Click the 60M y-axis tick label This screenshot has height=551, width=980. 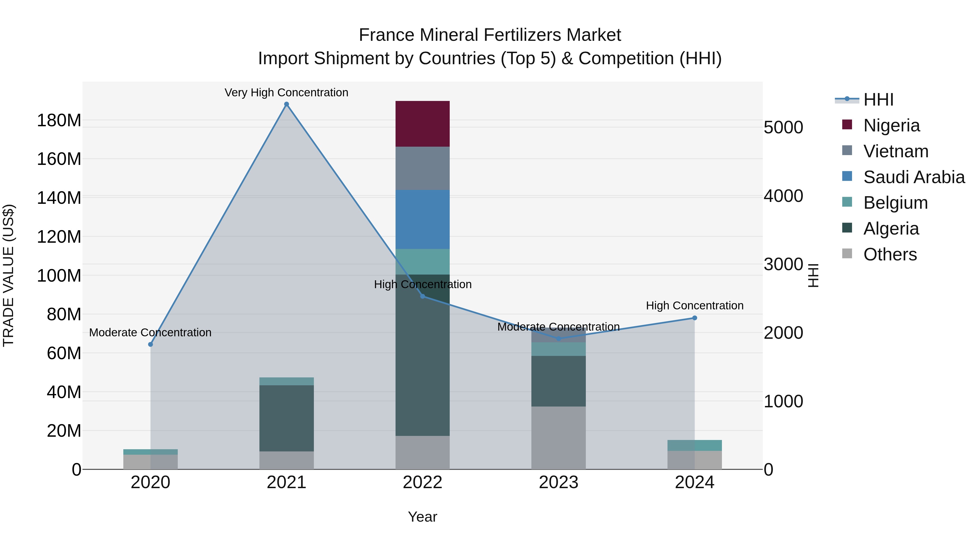coord(64,353)
